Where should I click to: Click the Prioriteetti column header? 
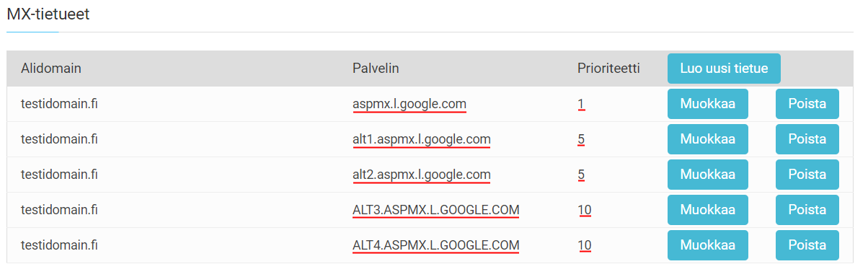(608, 69)
